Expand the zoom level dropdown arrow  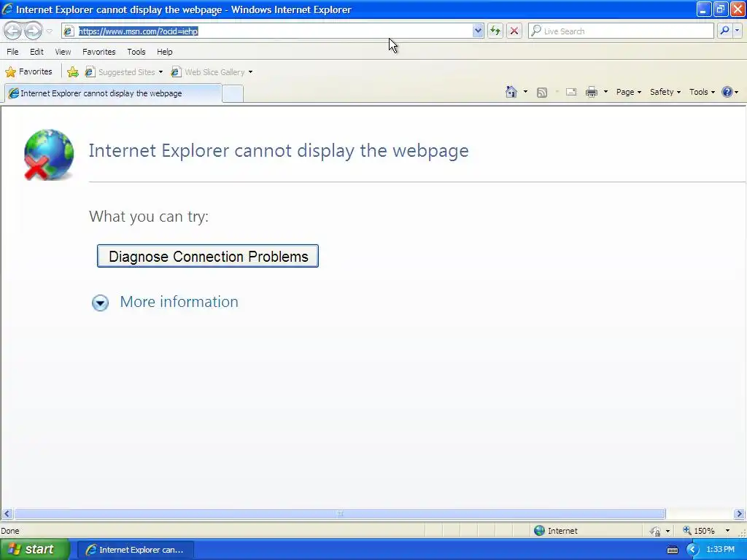coord(727,531)
